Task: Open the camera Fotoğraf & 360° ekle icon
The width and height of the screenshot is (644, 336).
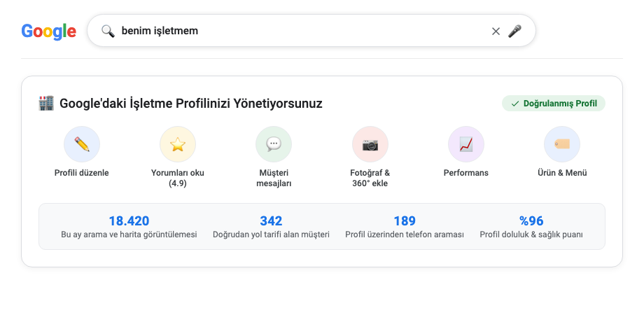Action: (x=370, y=144)
